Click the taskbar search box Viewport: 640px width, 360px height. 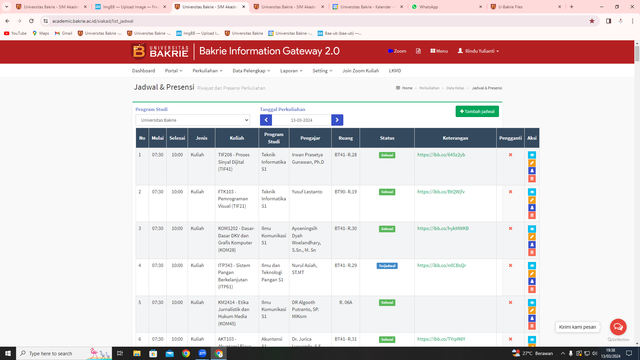(64, 353)
